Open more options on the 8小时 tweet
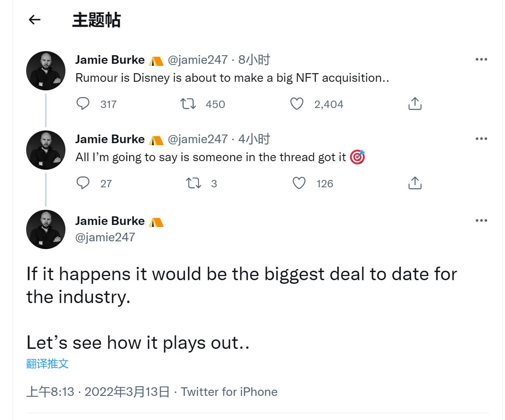The width and height of the screenshot is (505, 420). (481, 59)
